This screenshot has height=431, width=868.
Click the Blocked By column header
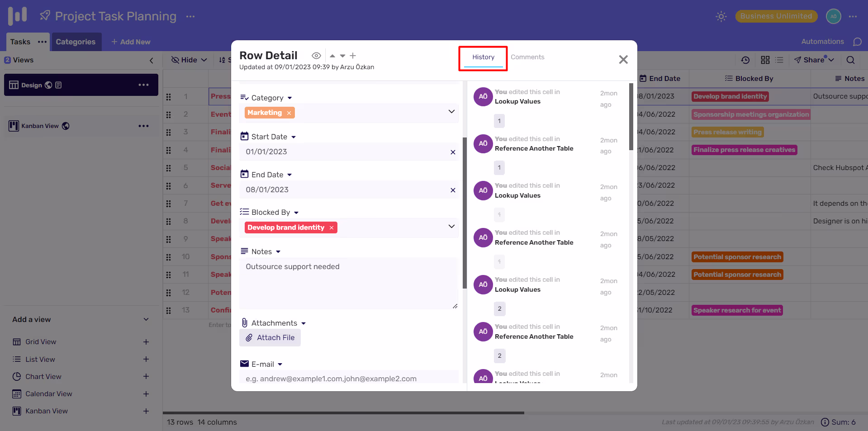click(x=749, y=79)
